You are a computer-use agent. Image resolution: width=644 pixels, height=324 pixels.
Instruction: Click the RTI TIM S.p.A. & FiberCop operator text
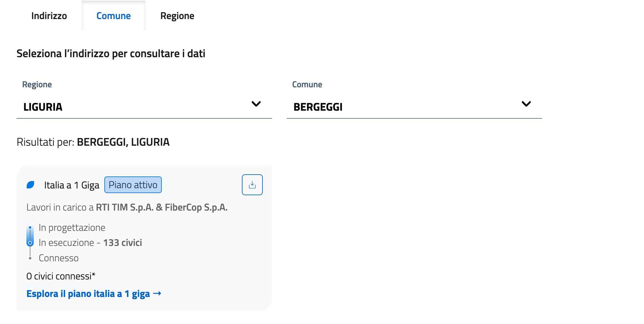click(161, 207)
